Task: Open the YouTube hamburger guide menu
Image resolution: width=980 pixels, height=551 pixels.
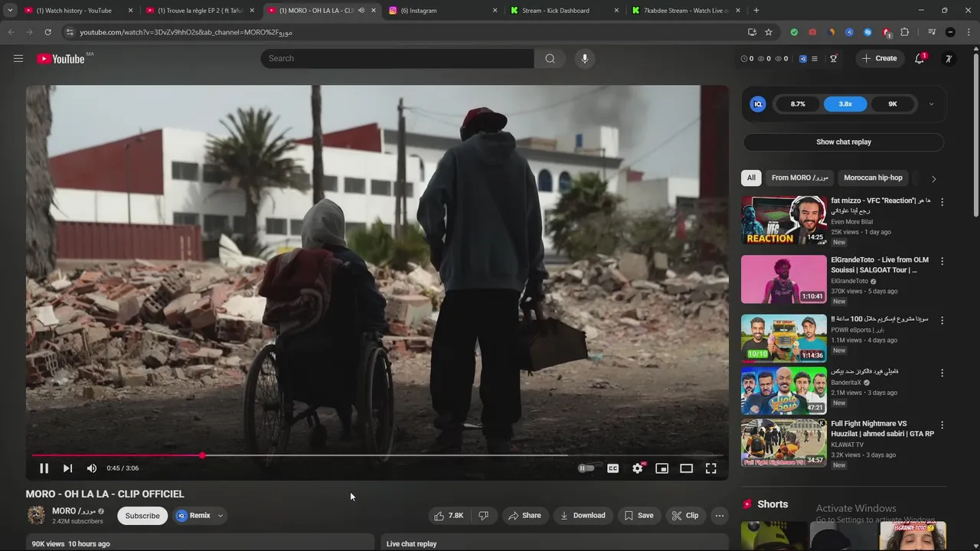Action: pos(18,58)
